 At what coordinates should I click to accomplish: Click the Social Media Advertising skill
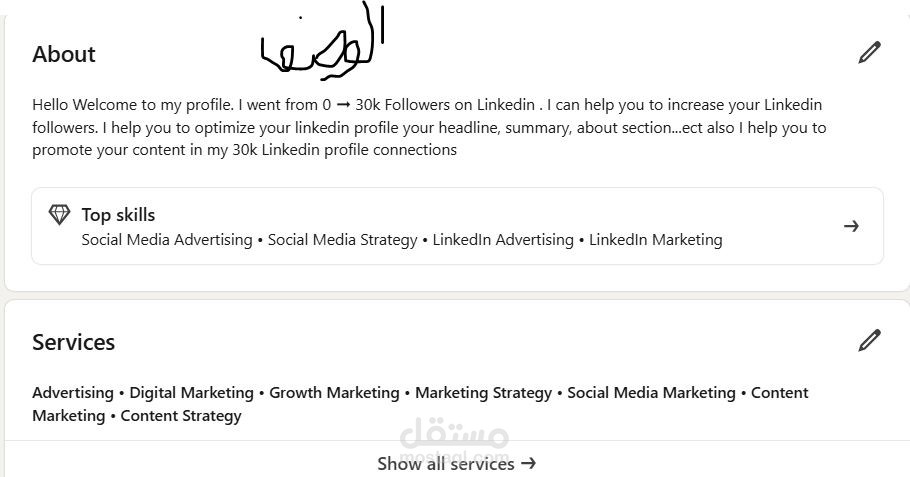point(167,240)
